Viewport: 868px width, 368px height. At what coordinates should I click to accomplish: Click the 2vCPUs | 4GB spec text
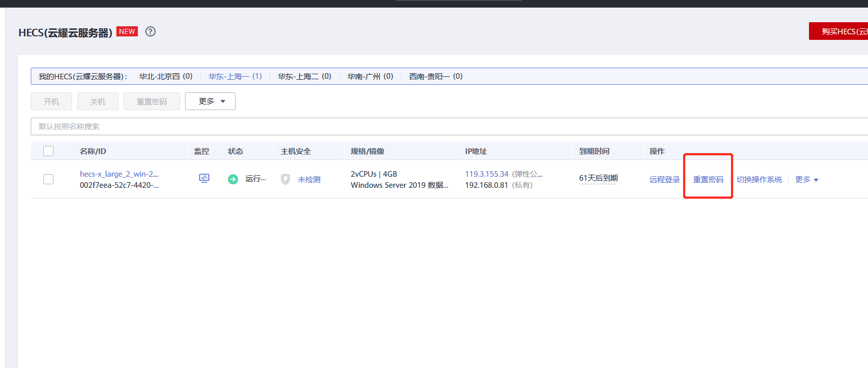click(374, 174)
